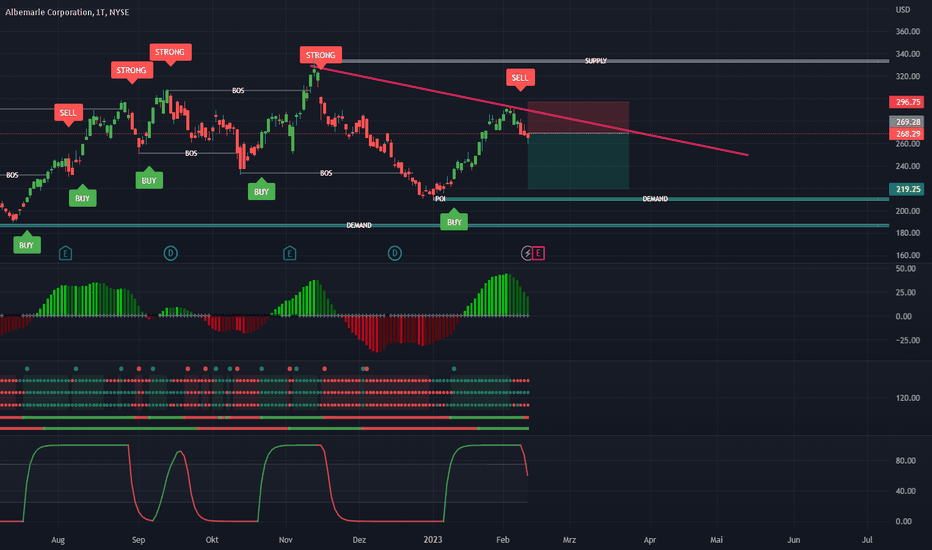Select the DEMAND label on the lower zone line
Viewport: 932px width, 550px height.
(359, 225)
